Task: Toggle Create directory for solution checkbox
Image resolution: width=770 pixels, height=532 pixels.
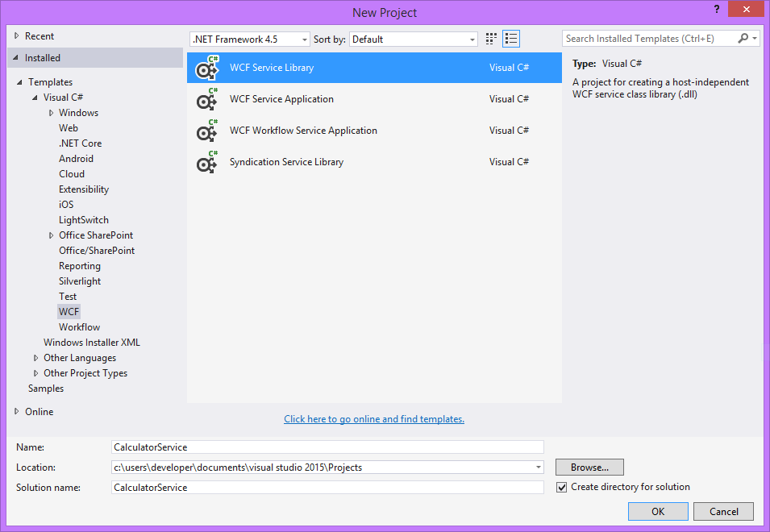Action: coord(562,487)
